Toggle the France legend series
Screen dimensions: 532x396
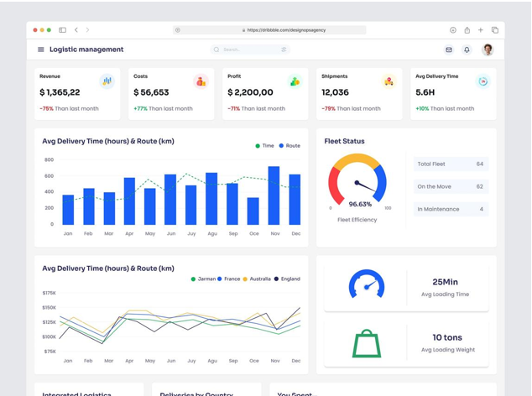coord(229,279)
